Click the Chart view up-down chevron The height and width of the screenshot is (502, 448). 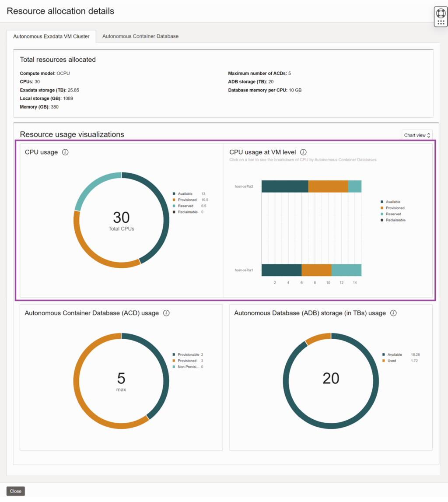(428, 135)
